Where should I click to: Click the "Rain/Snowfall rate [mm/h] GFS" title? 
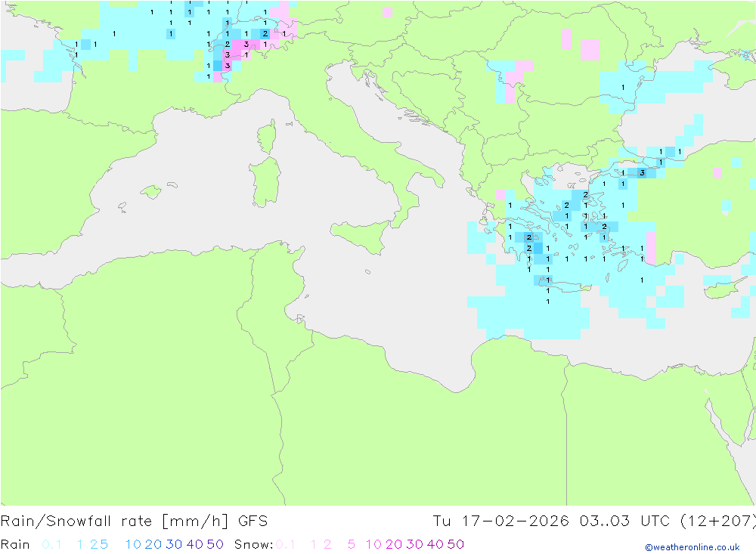(x=134, y=522)
